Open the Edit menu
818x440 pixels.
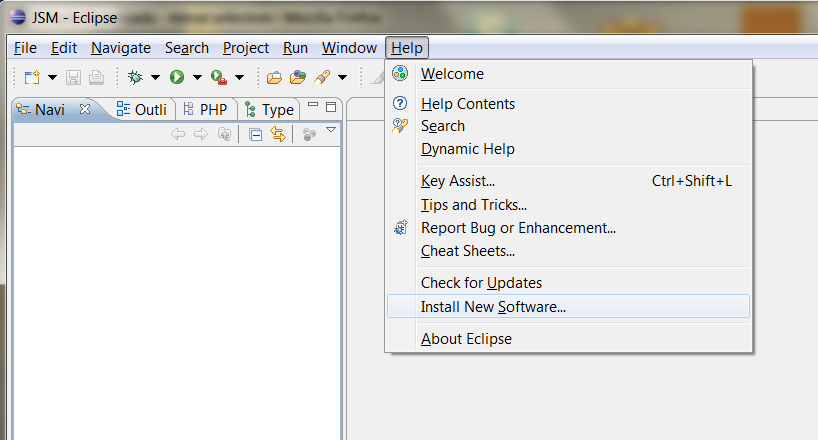64,48
